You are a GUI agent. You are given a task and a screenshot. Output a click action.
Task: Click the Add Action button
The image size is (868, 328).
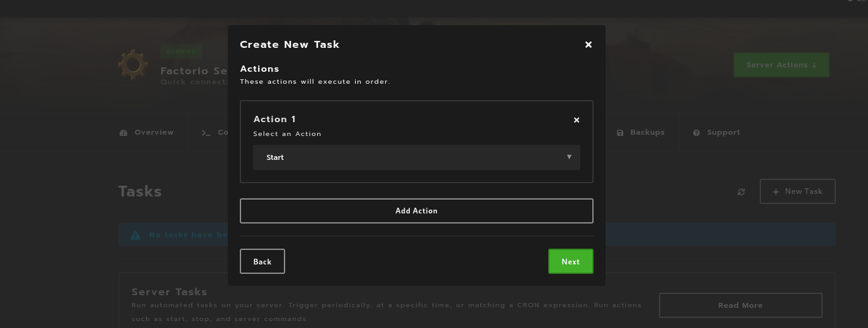[417, 211]
